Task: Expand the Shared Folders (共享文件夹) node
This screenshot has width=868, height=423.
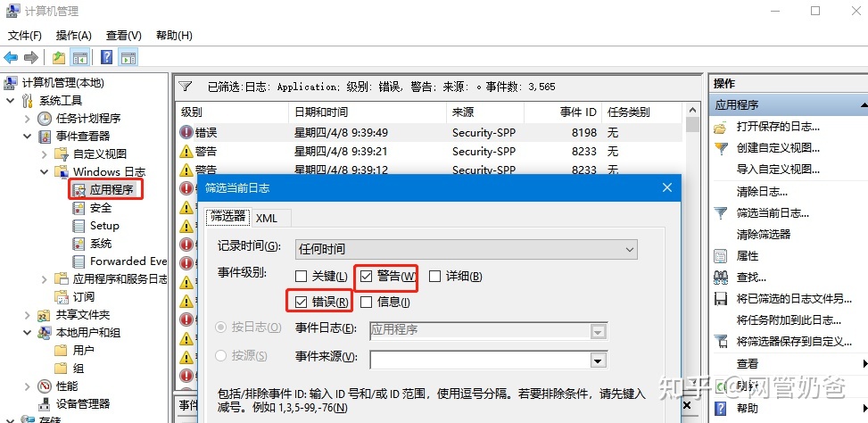Action: point(28,315)
